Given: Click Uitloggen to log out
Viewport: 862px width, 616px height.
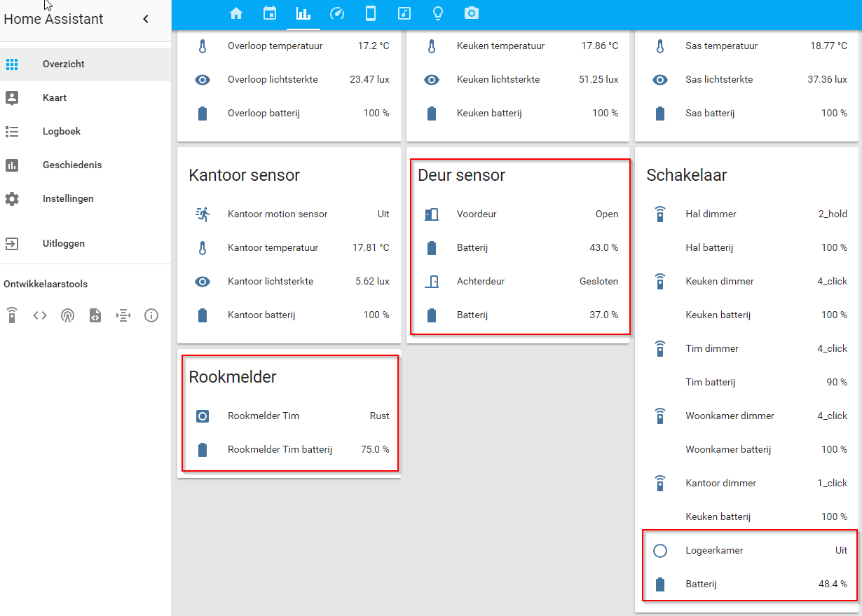Looking at the screenshot, I should tap(63, 243).
